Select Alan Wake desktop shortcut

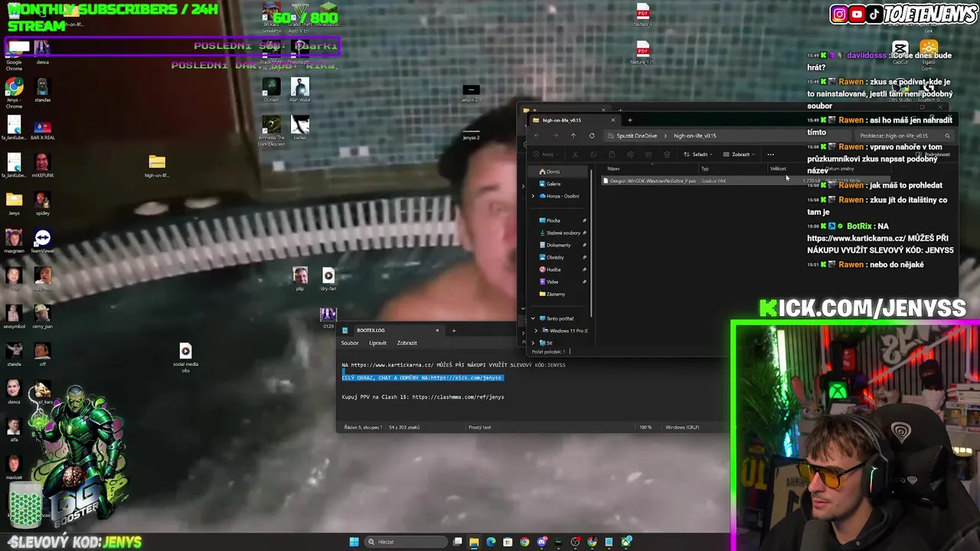(x=300, y=90)
